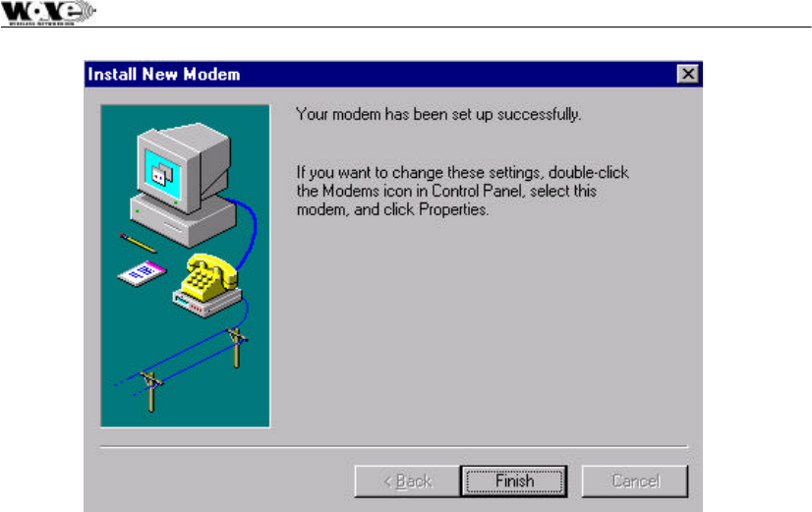
Task: Click the notepad in the illustration
Action: pyautogui.click(x=143, y=273)
